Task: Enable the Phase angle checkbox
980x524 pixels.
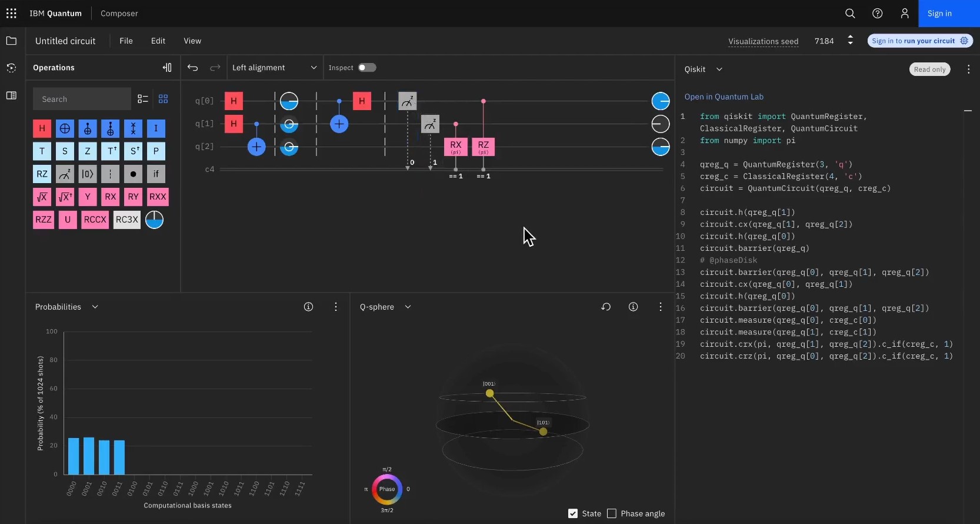Action: click(612, 513)
